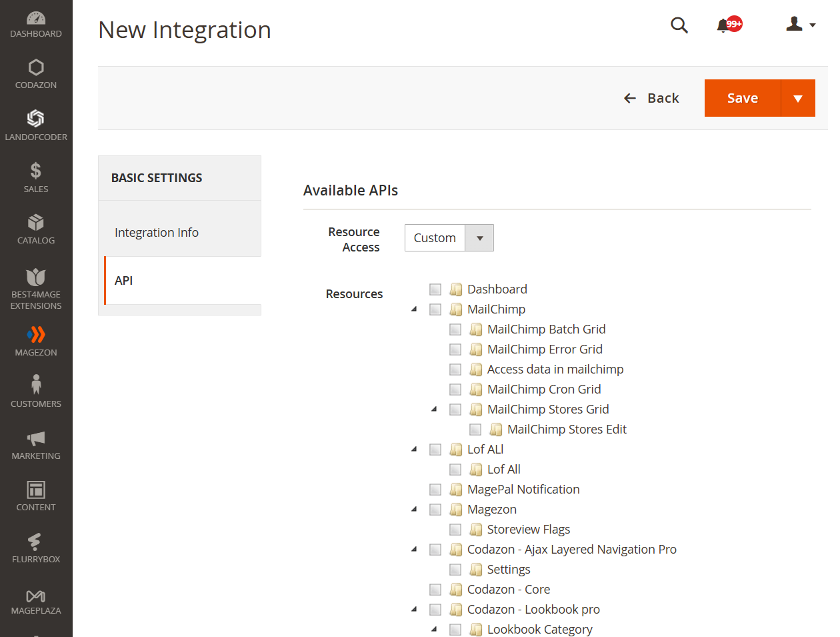The width and height of the screenshot is (840, 637).
Task: Open the Magezon sidebar icon
Action: [36, 334]
